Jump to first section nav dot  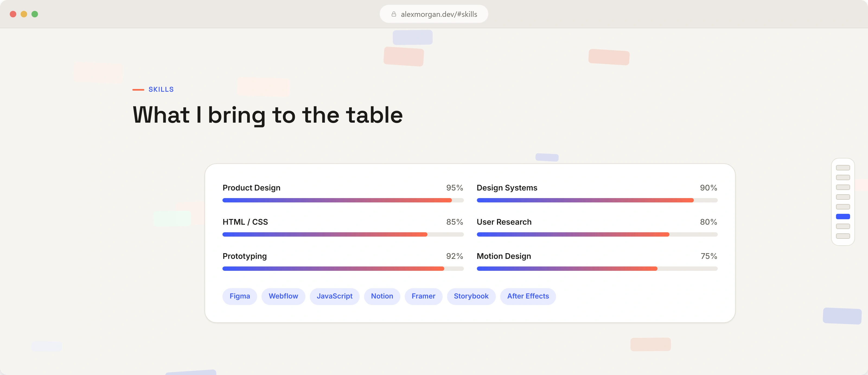(x=843, y=168)
